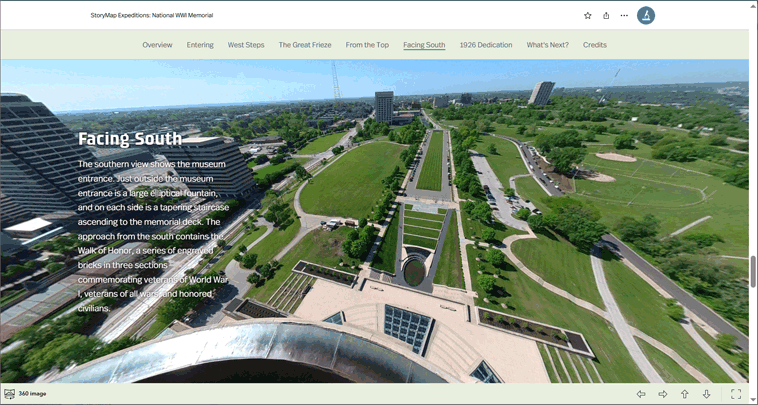The width and height of the screenshot is (758, 405).
Task: Tilt the 360 view upward
Action: [685, 394]
